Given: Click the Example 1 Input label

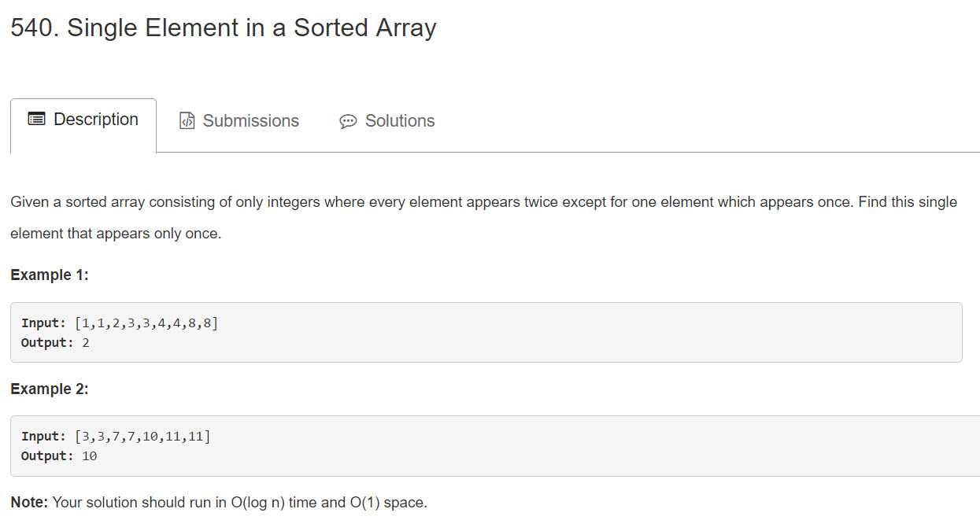Looking at the screenshot, I should point(44,323).
